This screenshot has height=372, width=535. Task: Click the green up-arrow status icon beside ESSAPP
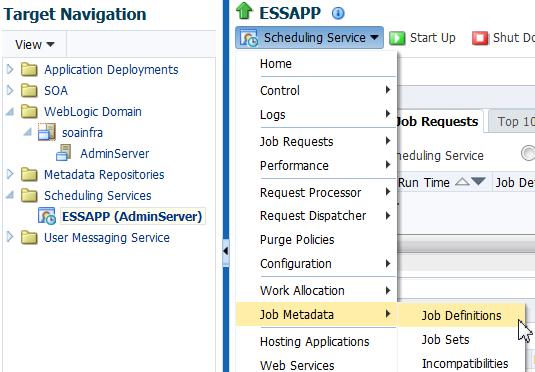(x=244, y=11)
